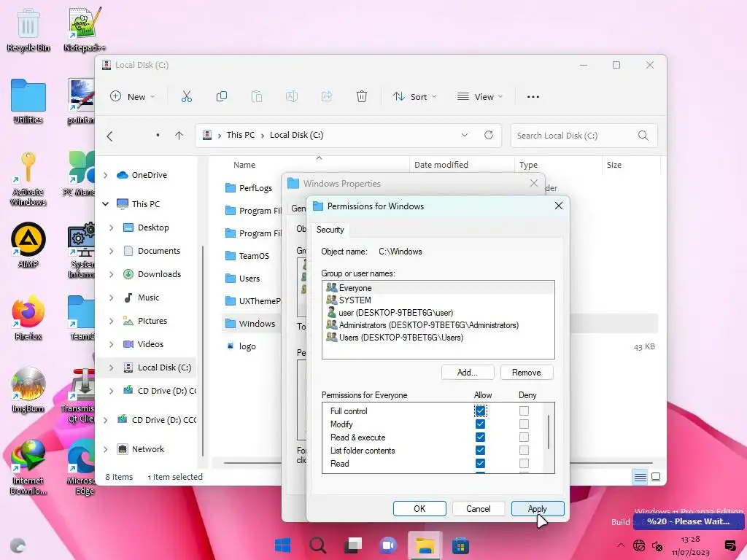This screenshot has height=560, width=747.
Task: Click the search magnifier in Explorer search box
Action: pyautogui.click(x=643, y=136)
